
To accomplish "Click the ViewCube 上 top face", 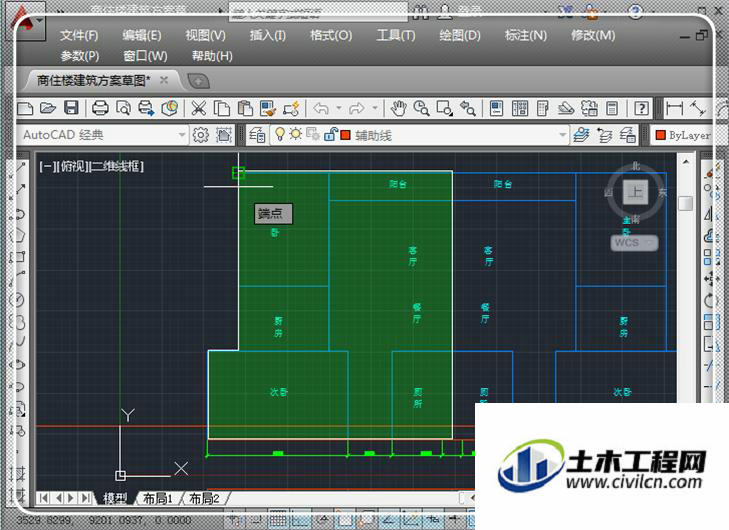I will tap(635, 192).
